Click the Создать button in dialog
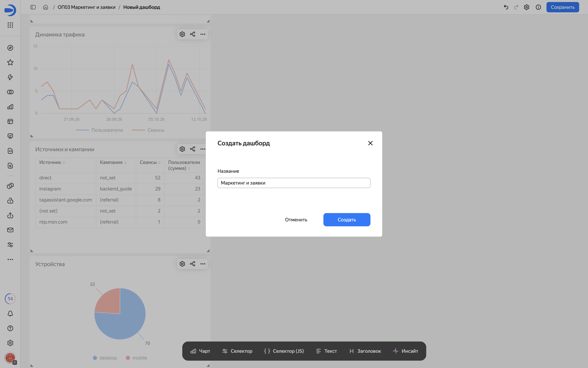Screen dimensions: 588x368 347,220
